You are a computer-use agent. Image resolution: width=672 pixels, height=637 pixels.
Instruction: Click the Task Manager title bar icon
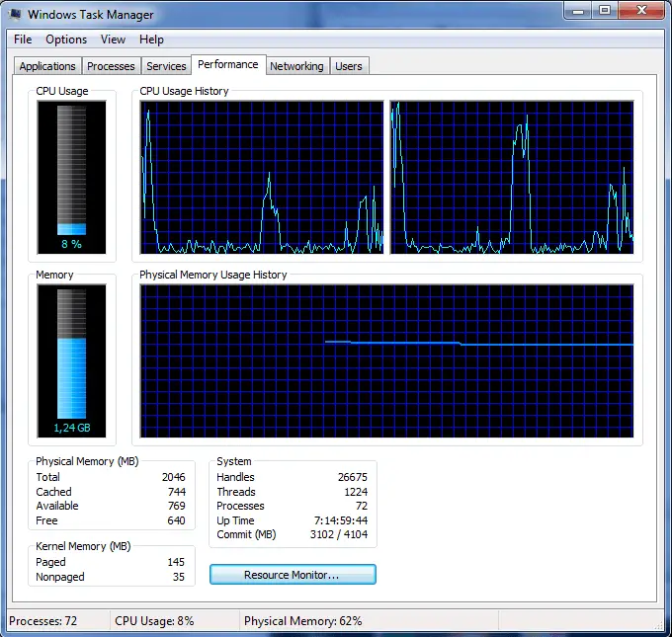(x=15, y=14)
